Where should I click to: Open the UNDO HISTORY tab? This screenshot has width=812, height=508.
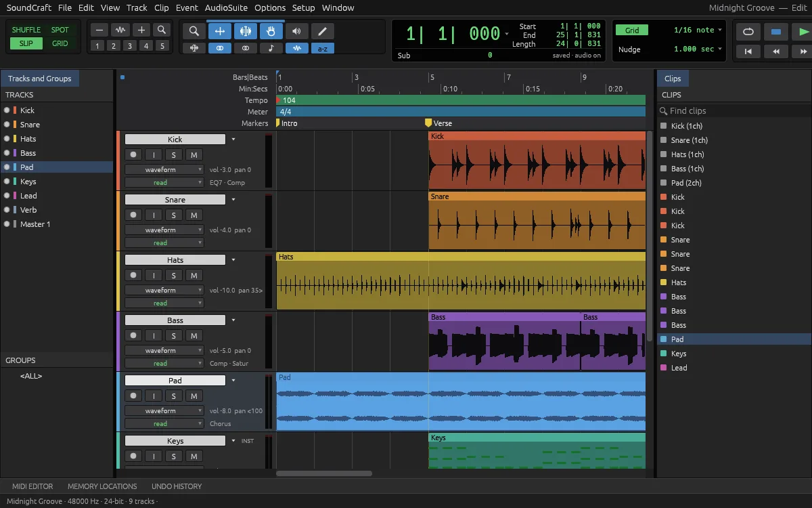(x=177, y=486)
